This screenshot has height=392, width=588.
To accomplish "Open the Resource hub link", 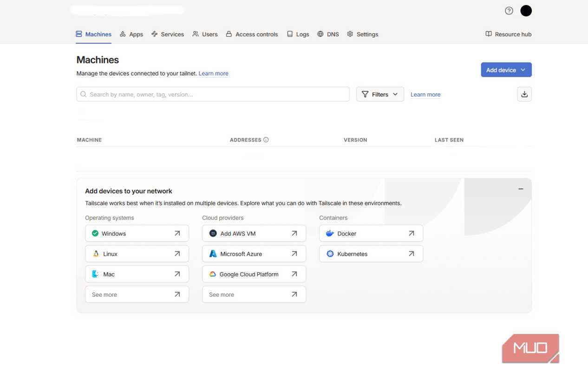I will tap(509, 34).
